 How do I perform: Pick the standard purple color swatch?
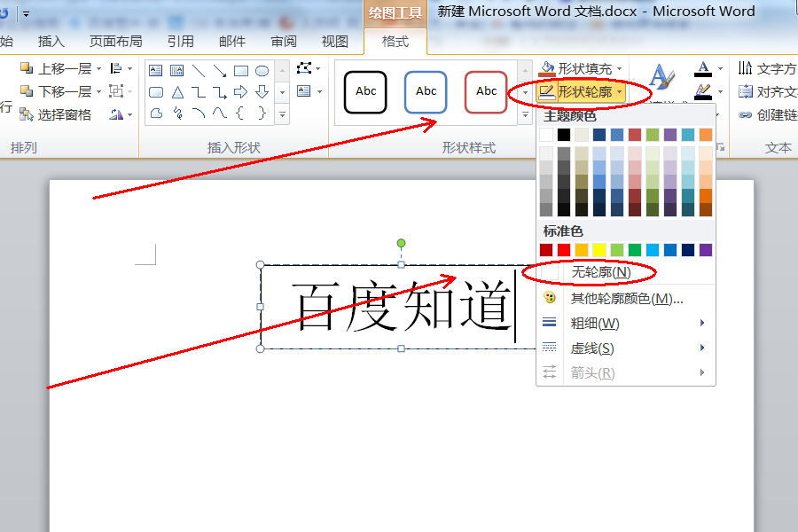pos(706,250)
